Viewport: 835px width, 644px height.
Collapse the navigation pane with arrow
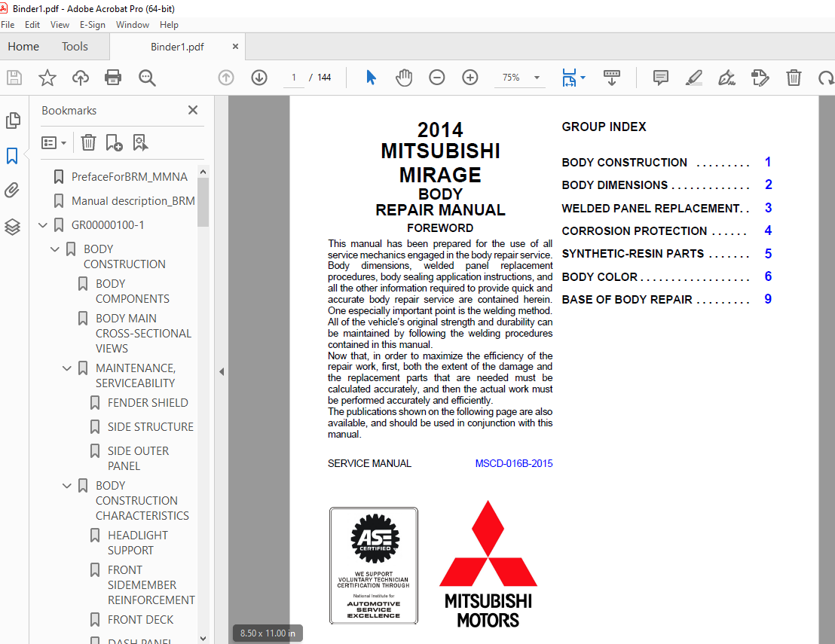[x=222, y=371]
